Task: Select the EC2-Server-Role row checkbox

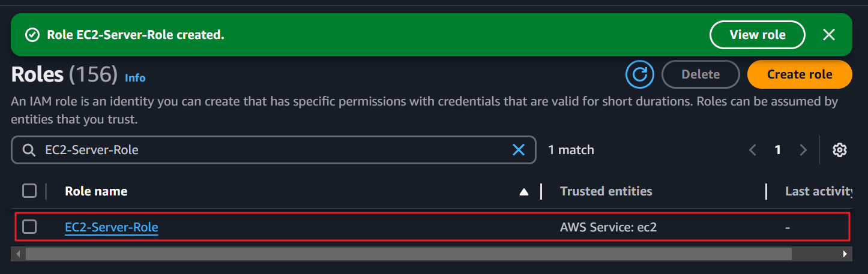Action: (29, 227)
